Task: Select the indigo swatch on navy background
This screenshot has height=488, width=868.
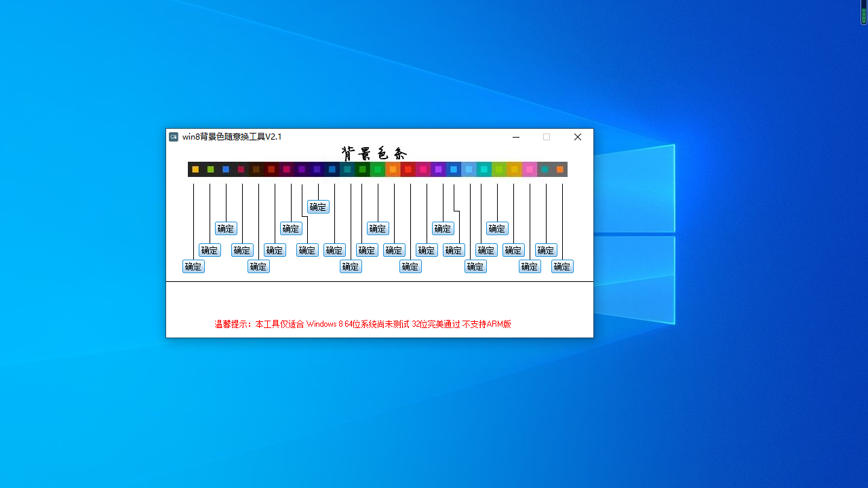Action: [317, 169]
